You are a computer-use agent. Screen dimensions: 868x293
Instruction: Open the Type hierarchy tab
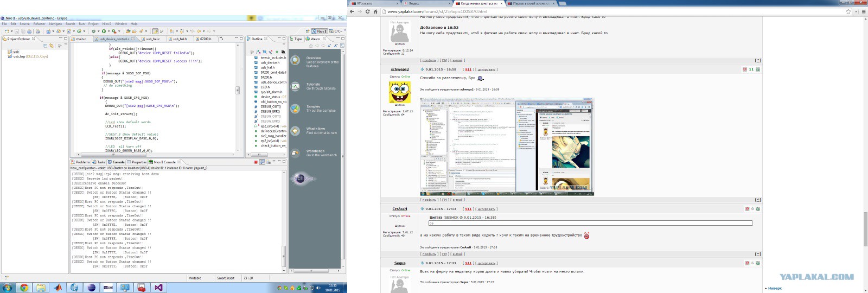(296, 39)
